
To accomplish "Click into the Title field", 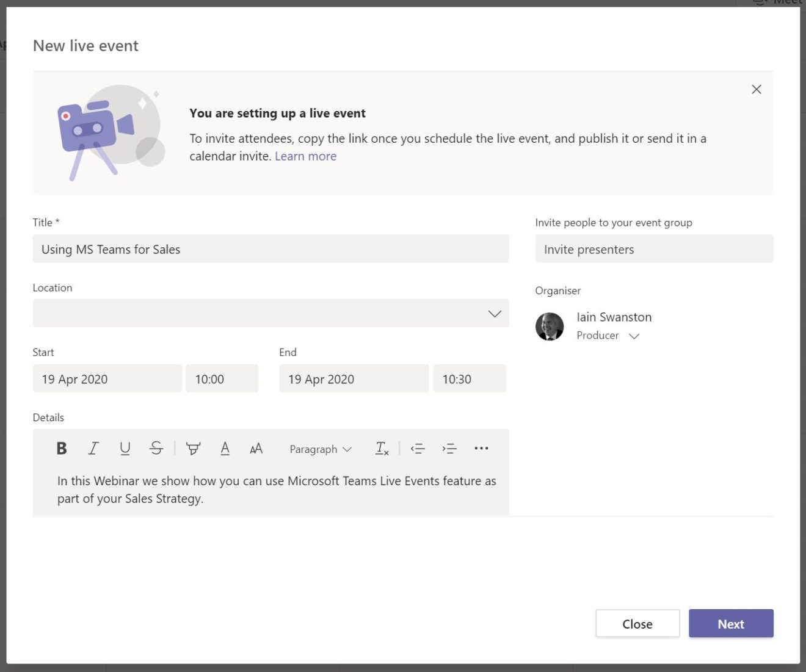I will 270,249.
